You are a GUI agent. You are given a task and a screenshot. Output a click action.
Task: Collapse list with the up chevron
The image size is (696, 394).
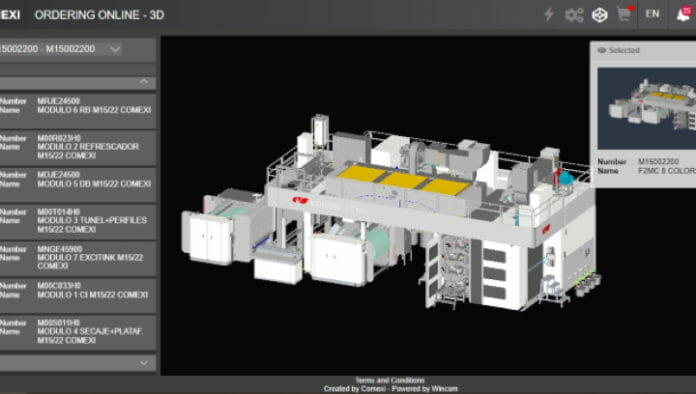pyautogui.click(x=143, y=82)
